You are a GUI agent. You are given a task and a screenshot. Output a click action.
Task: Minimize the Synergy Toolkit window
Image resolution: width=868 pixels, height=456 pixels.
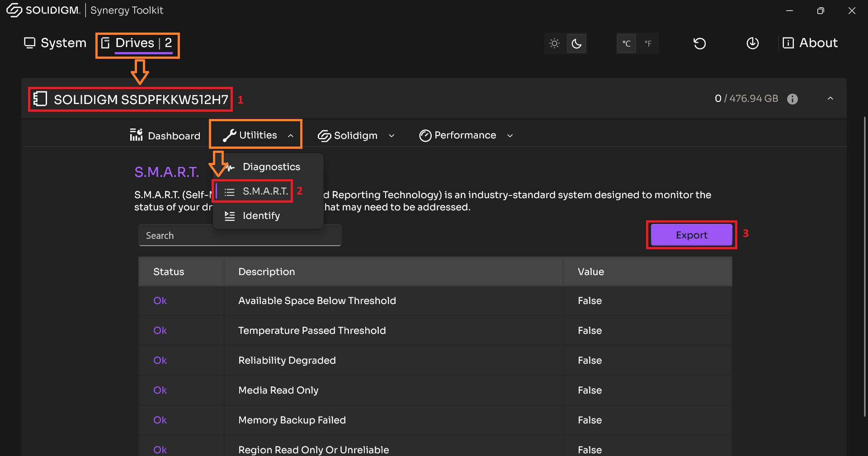790,10
